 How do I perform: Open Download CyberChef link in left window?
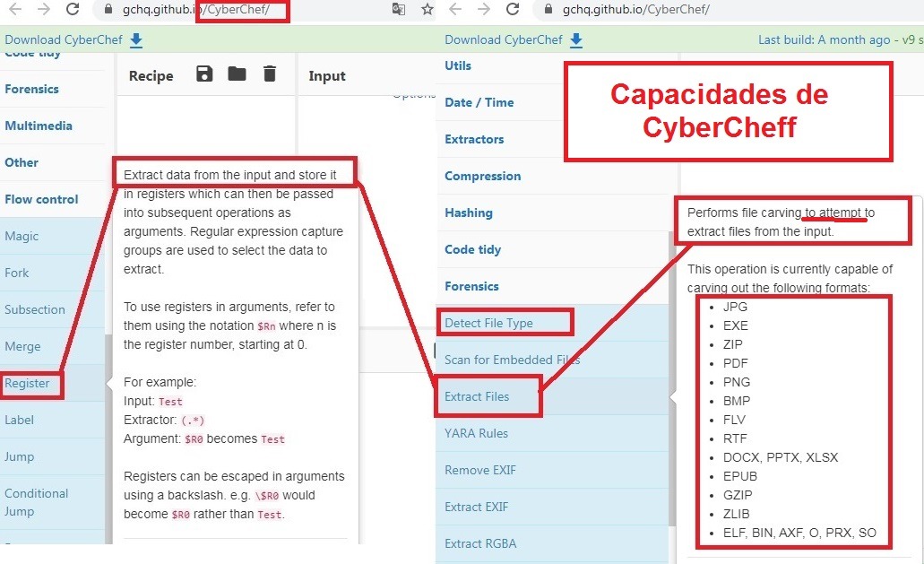[64, 39]
